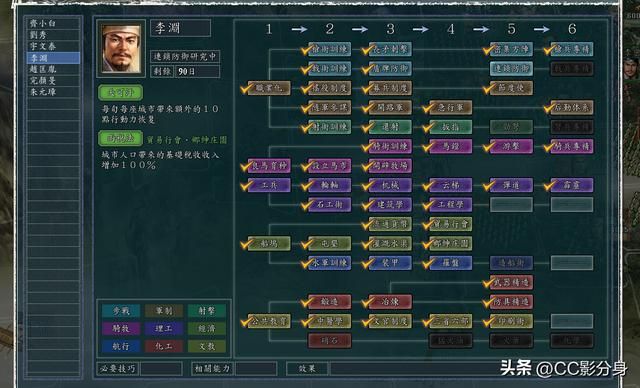This screenshot has height=388, width=640.
Task: Select the 文教 category swatch
Action: (x=207, y=346)
